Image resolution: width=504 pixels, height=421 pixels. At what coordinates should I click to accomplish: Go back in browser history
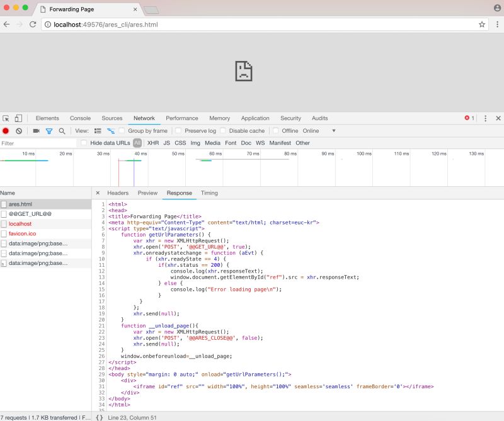pyautogui.click(x=6, y=25)
